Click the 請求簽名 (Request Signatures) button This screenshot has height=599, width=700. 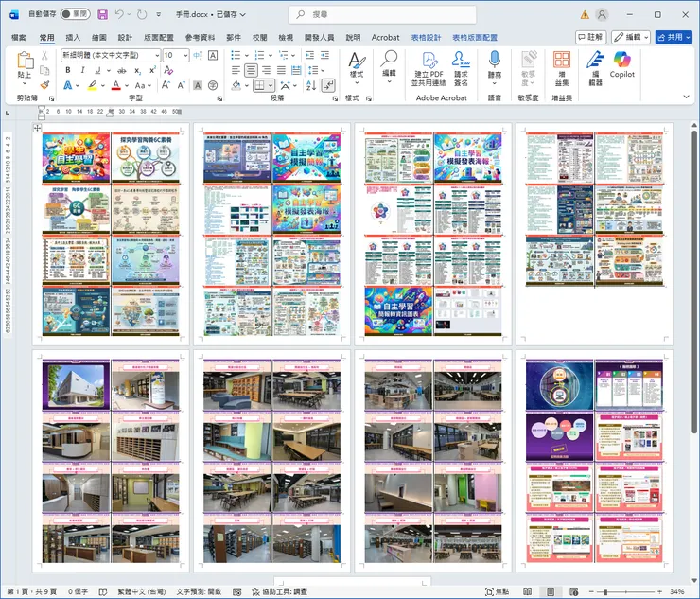(461, 68)
